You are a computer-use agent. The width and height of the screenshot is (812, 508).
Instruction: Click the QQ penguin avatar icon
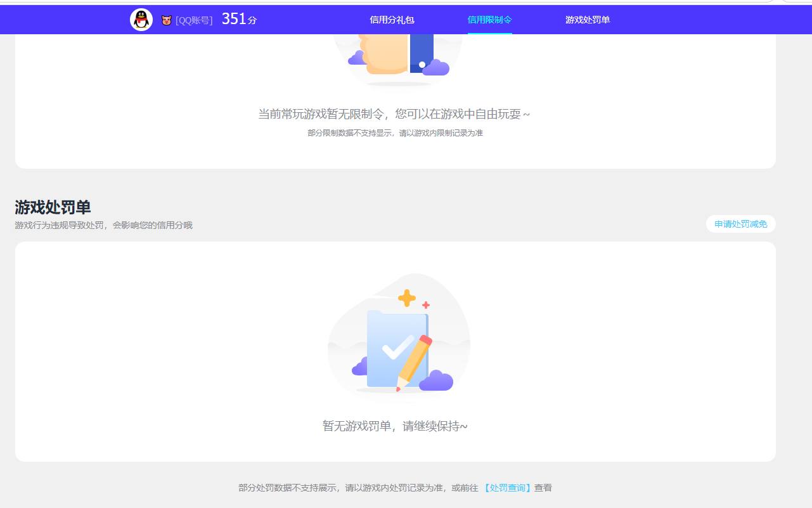pos(141,20)
